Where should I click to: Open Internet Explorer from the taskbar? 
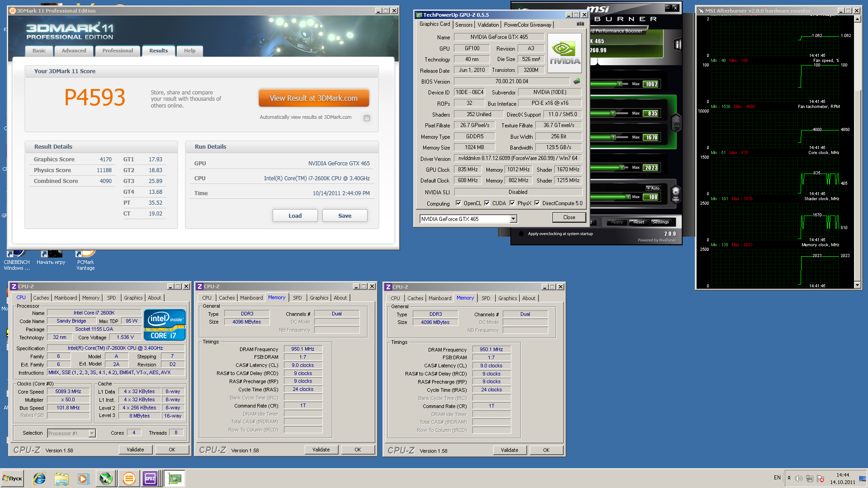(39, 478)
